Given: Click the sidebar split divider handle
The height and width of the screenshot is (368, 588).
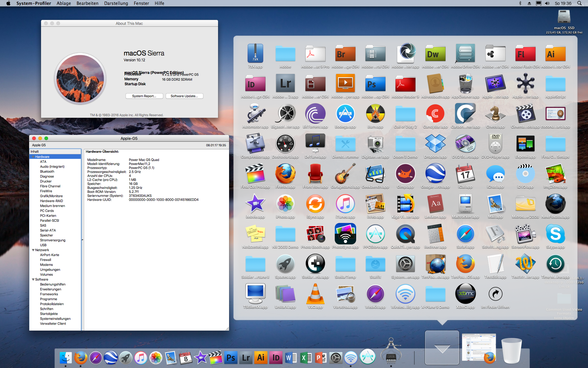Looking at the screenshot, I should tap(82, 240).
